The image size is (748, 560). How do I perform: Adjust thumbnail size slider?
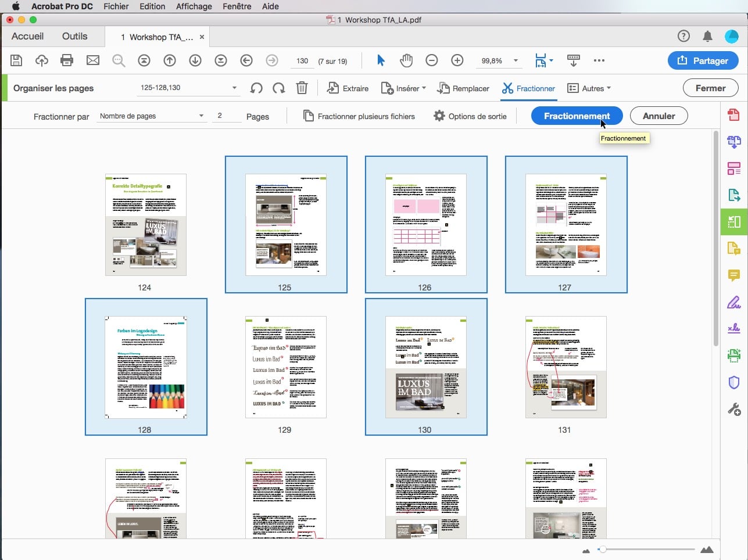[603, 549]
